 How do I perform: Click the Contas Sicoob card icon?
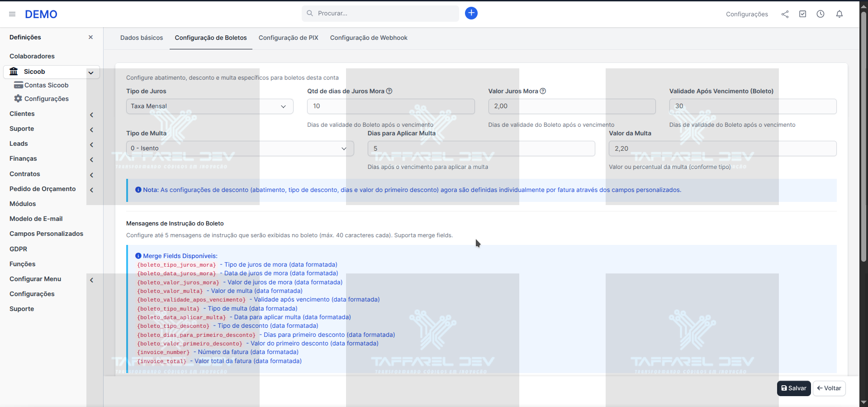coord(19,85)
